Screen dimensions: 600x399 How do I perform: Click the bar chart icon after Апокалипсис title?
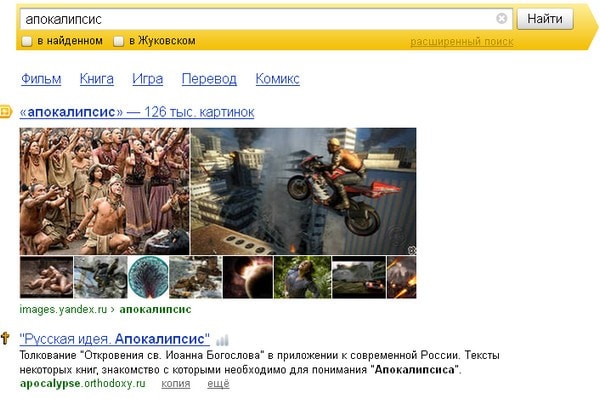click(222, 340)
